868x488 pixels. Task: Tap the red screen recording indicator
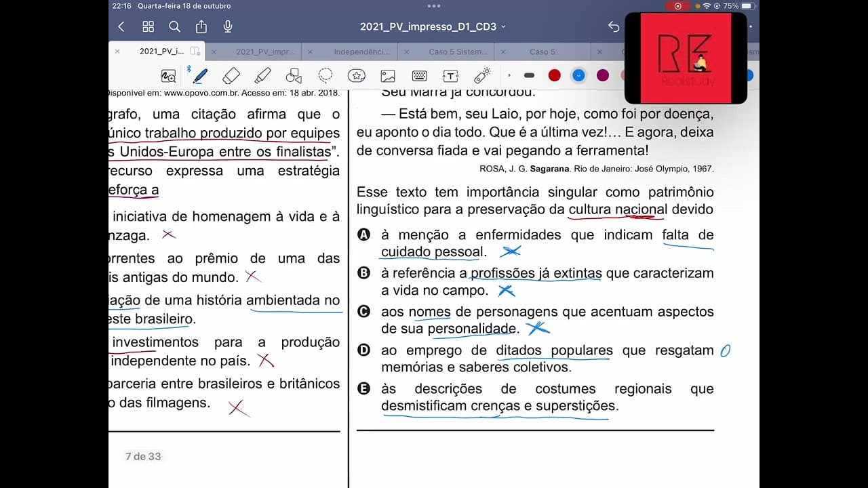(677, 6)
